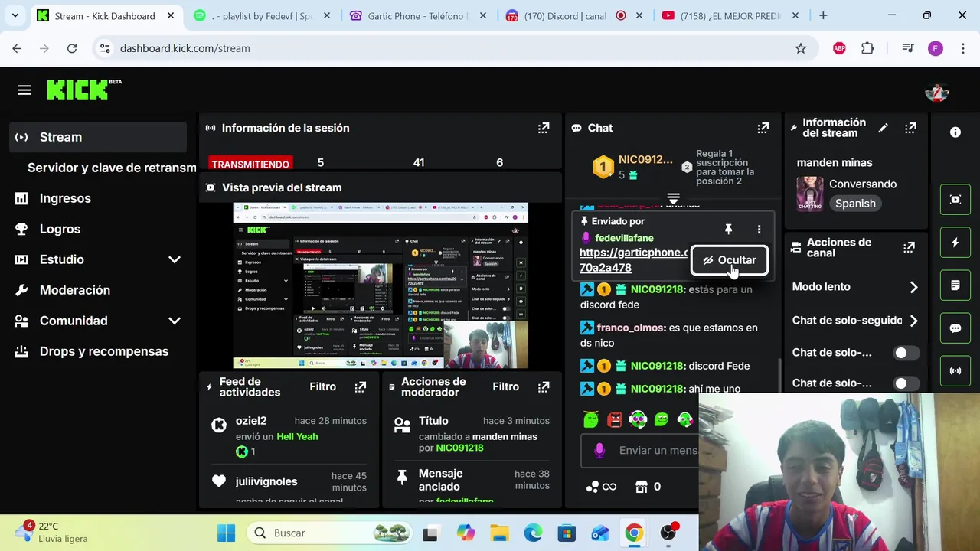The height and width of the screenshot is (551, 980).
Task: Pop out the Información del stream panel
Action: coord(910,128)
